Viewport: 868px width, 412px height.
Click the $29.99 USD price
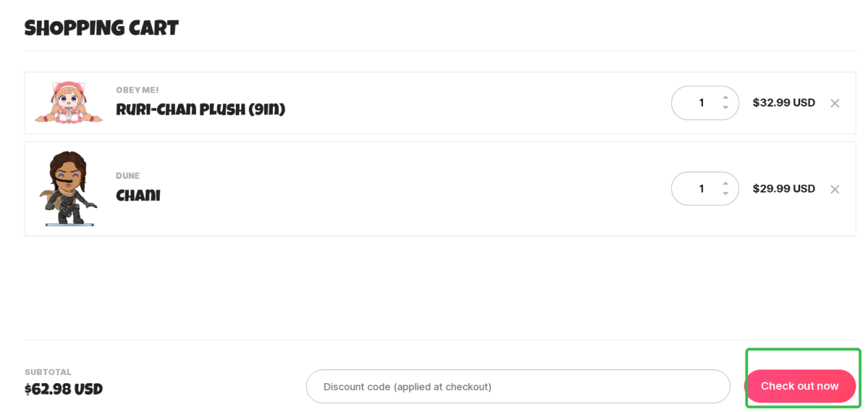point(784,189)
